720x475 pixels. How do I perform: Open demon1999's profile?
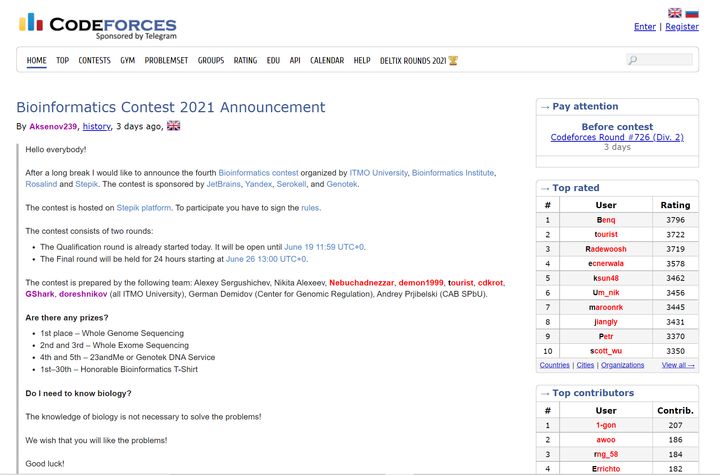pos(421,283)
